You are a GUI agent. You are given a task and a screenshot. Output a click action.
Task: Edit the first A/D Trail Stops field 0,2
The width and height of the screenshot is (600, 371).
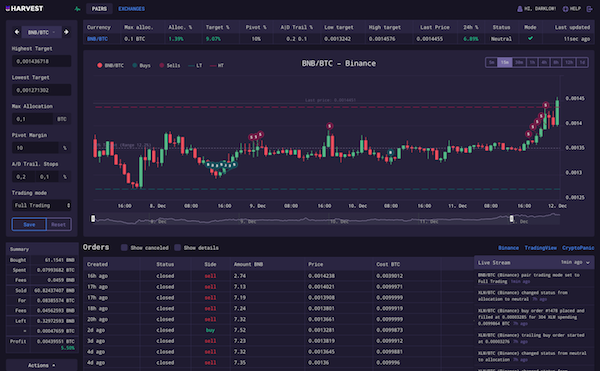(x=24, y=177)
